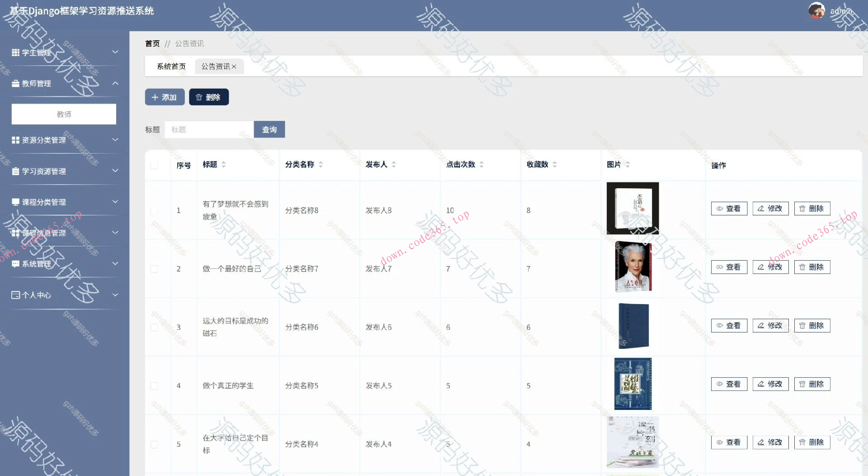Click the 添加 button
868x476 pixels.
pyautogui.click(x=165, y=97)
